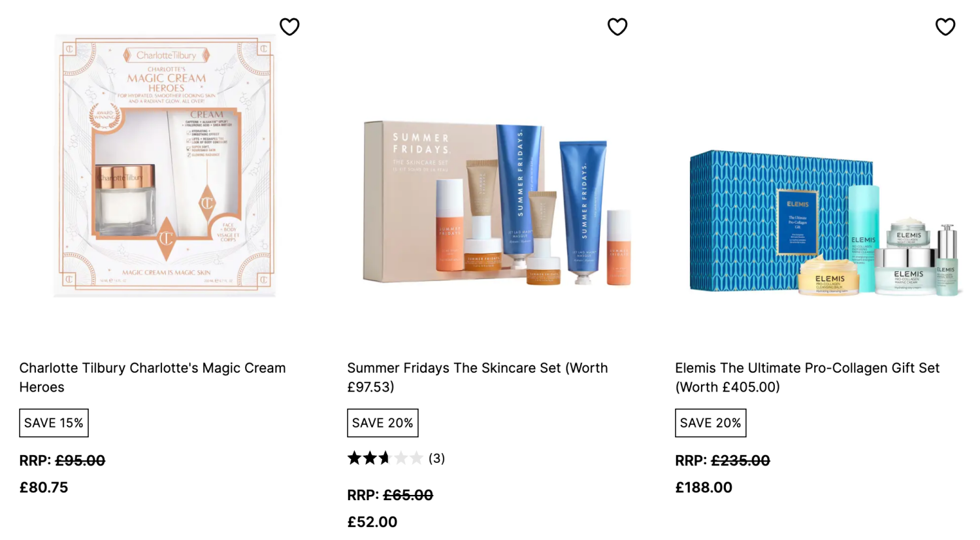Click the SAVE 20% badge under Summer Fridays
Screen dimensions: 980x540
382,422
